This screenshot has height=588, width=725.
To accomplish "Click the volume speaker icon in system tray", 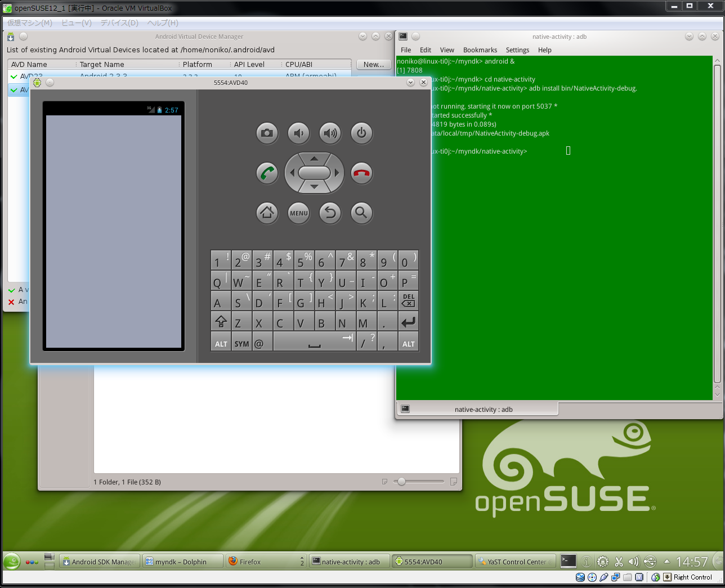I will coord(634,562).
